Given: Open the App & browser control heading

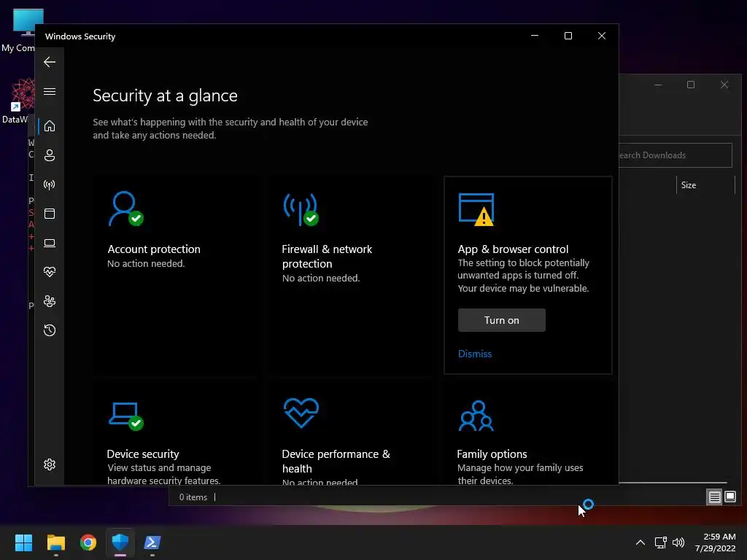Looking at the screenshot, I should click(x=513, y=249).
